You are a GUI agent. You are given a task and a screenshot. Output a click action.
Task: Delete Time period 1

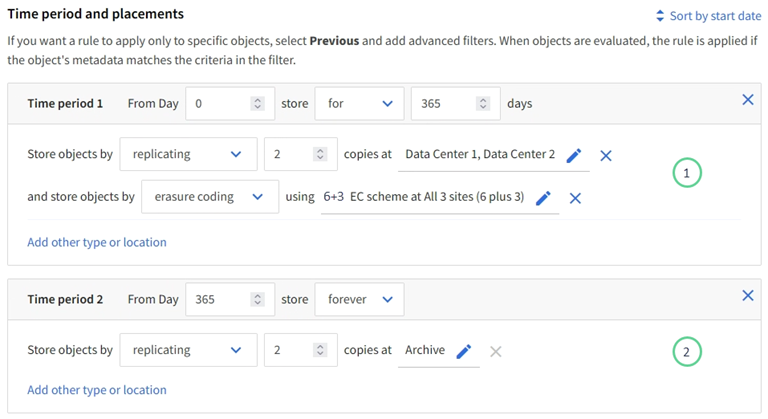click(x=747, y=100)
